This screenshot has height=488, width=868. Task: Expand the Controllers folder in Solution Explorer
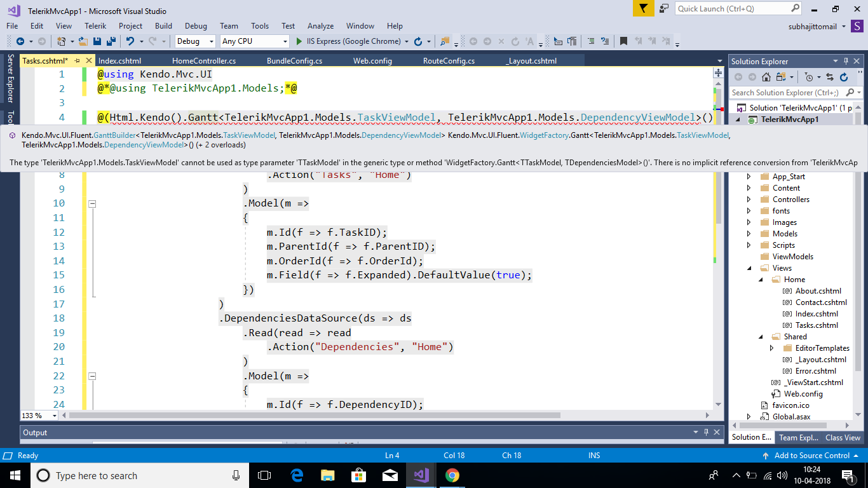(x=749, y=200)
